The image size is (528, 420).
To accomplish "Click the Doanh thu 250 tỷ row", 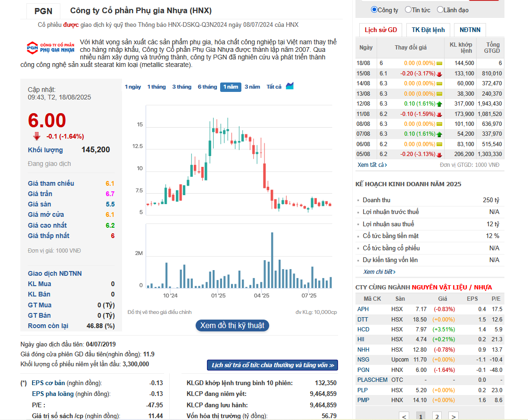I will point(430,200).
